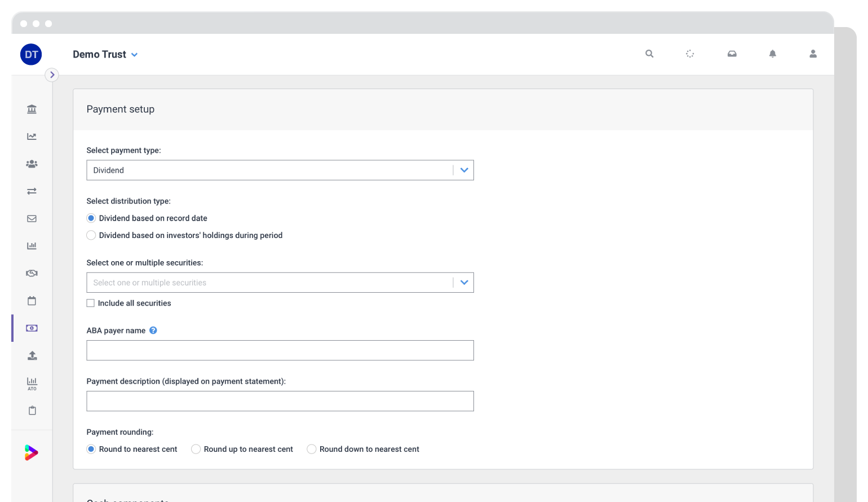The image size is (868, 502).
Task: Open the payment type dropdown
Action: tap(464, 170)
